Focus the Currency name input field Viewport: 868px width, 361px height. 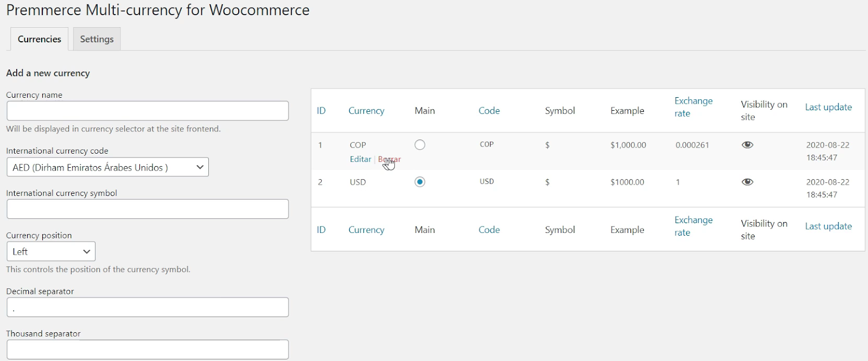point(148,111)
